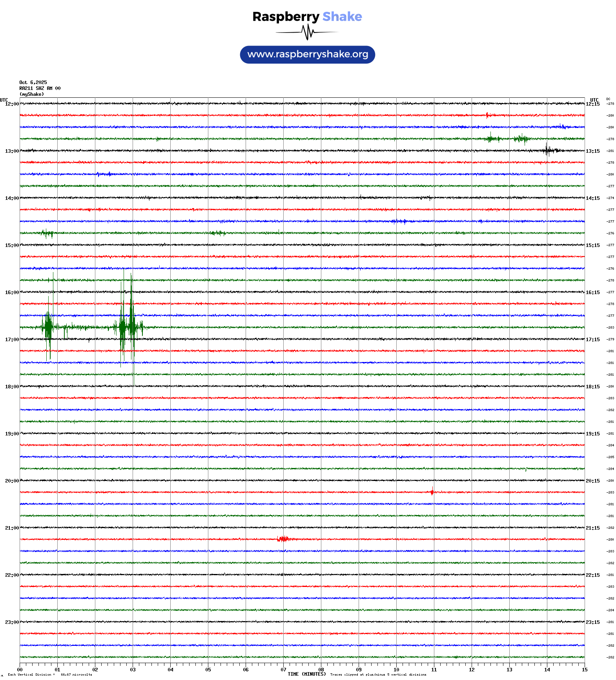Click minute 15 tick label on bottom axis
616x680 pixels.
584,670
